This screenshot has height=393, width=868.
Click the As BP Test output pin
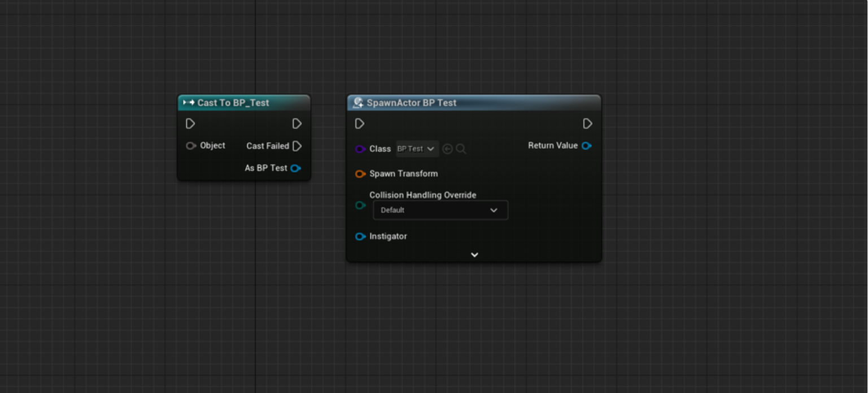click(295, 168)
